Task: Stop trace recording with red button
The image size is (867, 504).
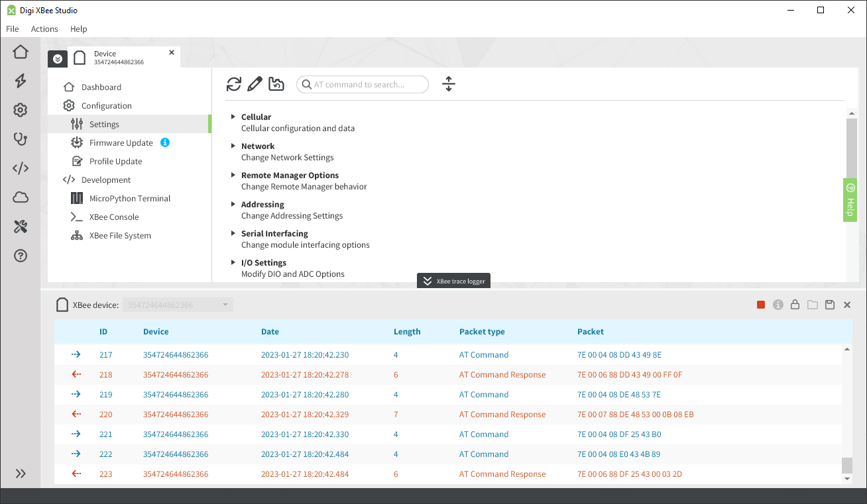Action: coord(761,305)
